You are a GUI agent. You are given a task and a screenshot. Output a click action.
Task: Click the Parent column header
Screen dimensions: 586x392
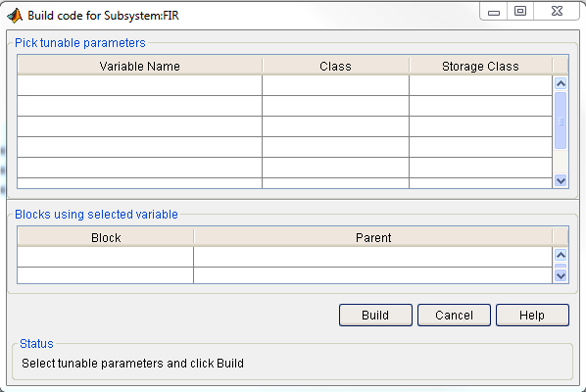point(373,238)
